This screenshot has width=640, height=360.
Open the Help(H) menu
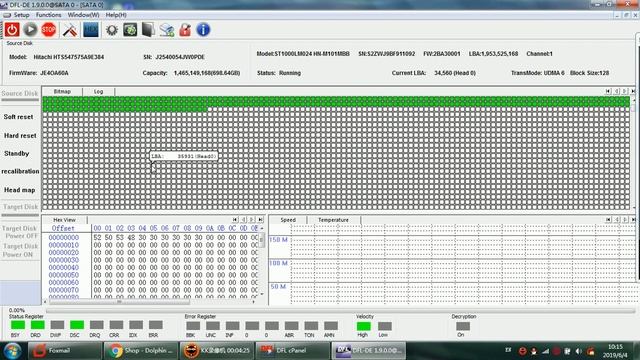coord(116,15)
